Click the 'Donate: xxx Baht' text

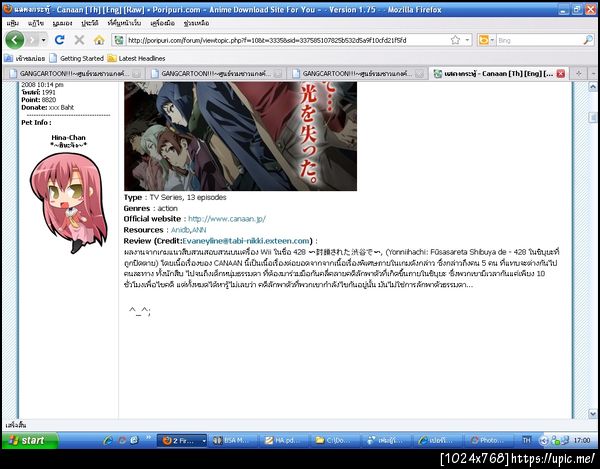[x=48, y=107]
